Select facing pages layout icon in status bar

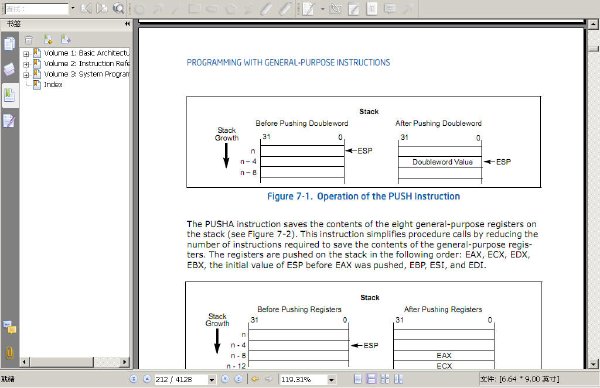point(385,379)
